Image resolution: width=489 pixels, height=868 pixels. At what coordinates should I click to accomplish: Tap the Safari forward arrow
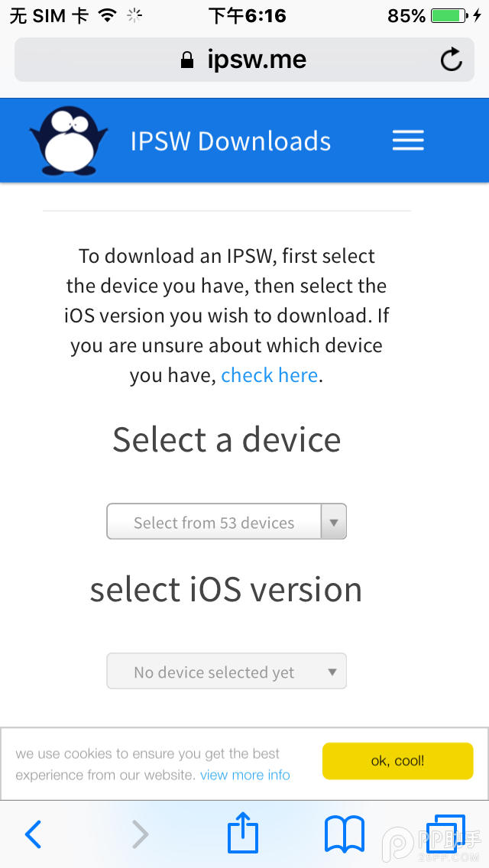point(140,834)
